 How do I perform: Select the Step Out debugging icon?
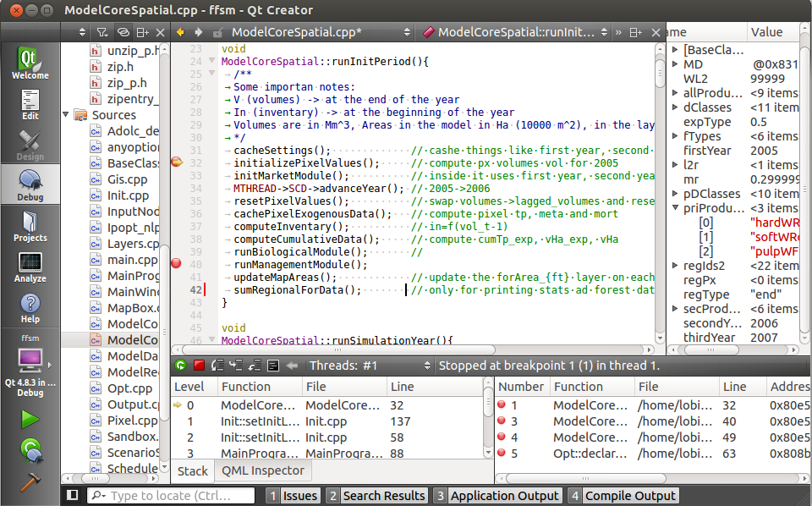256,366
